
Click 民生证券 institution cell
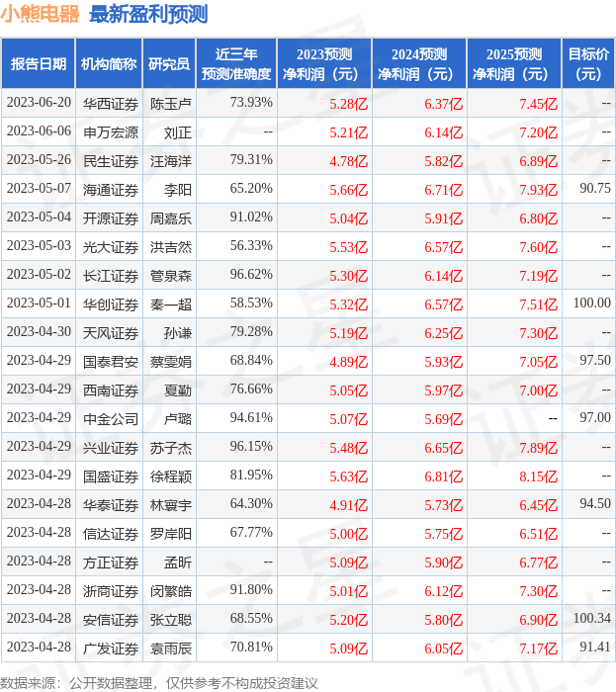point(111,160)
